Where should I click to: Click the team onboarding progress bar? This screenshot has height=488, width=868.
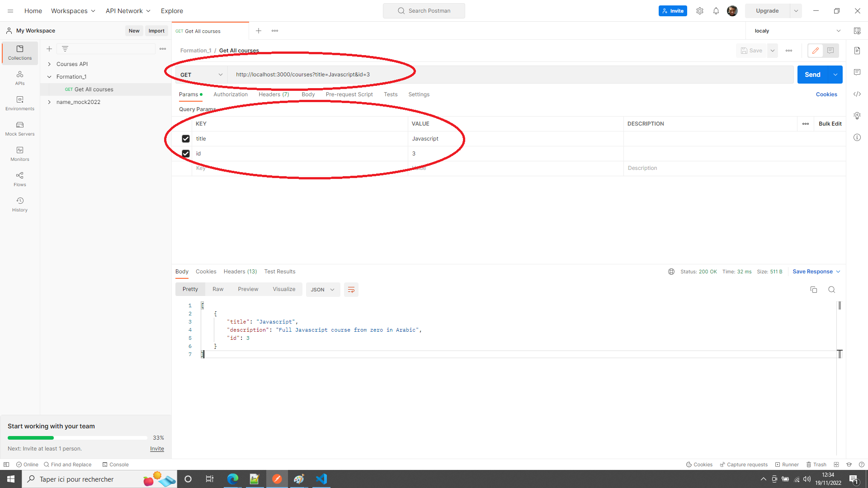tap(76, 438)
